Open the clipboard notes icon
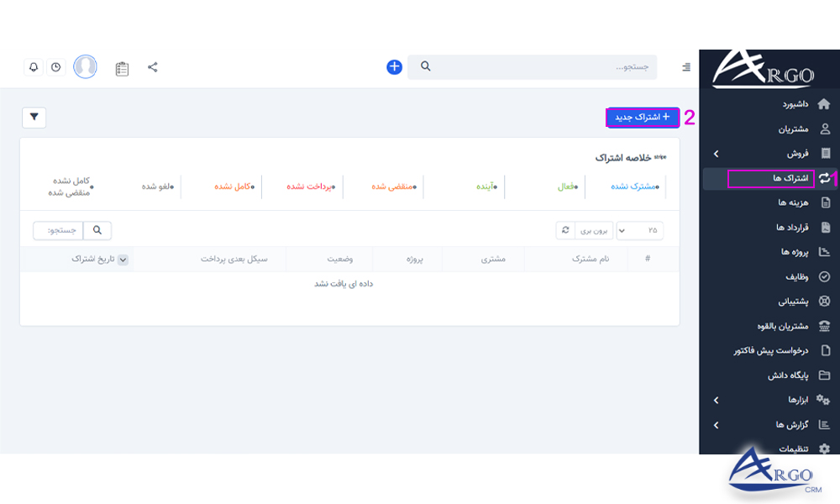Image resolution: width=840 pixels, height=504 pixels. tap(122, 67)
